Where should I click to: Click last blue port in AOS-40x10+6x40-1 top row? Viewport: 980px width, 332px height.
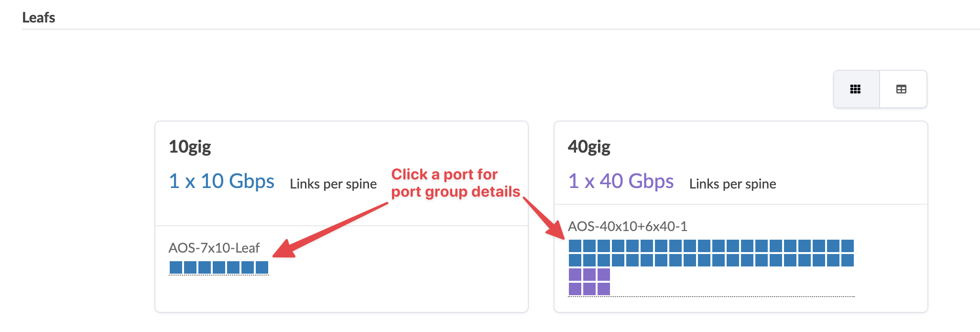point(848,246)
